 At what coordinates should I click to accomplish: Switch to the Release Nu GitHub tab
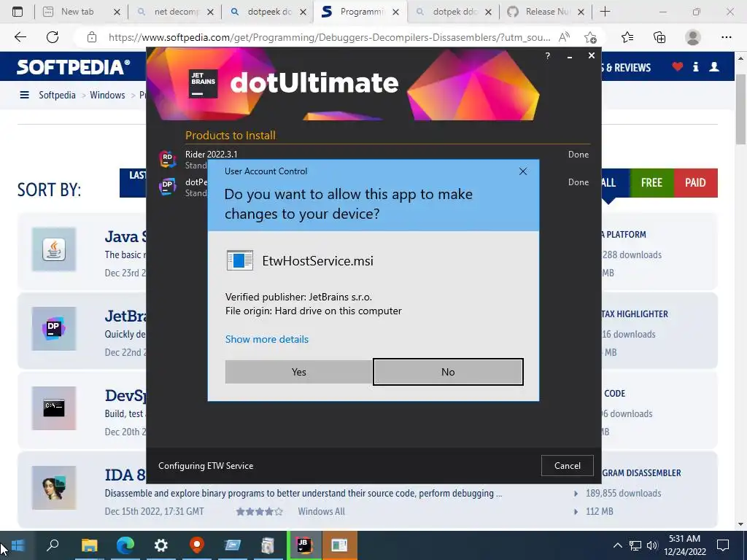pos(546,12)
